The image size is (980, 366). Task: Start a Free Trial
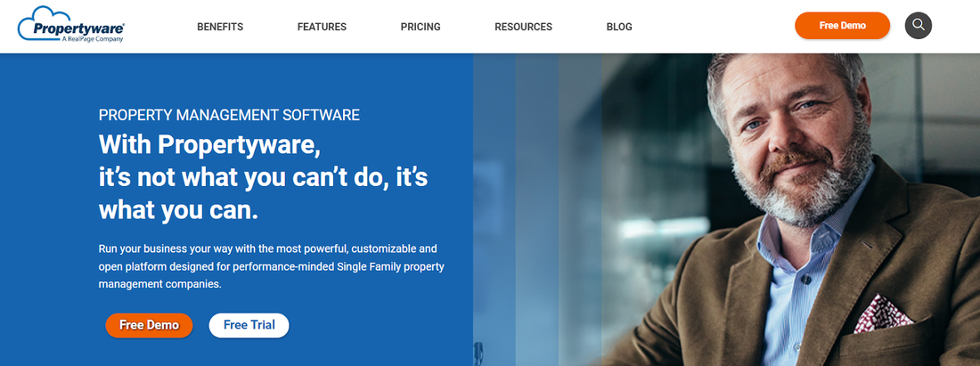click(x=249, y=325)
